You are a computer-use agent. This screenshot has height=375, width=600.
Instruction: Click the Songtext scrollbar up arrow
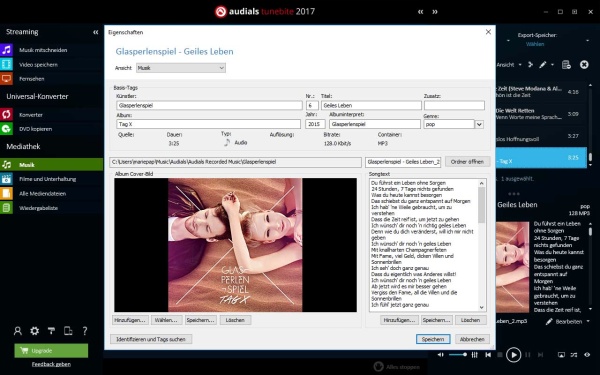481,183
